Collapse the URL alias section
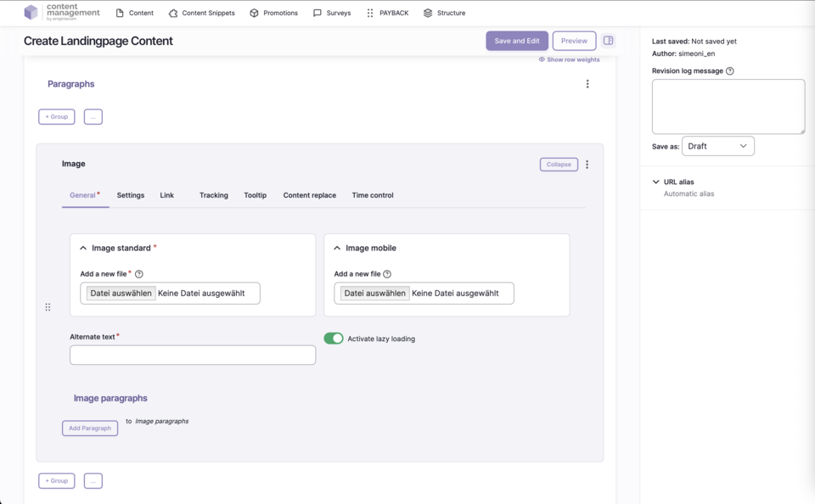Screen dimensions: 815x504 tap(656, 182)
